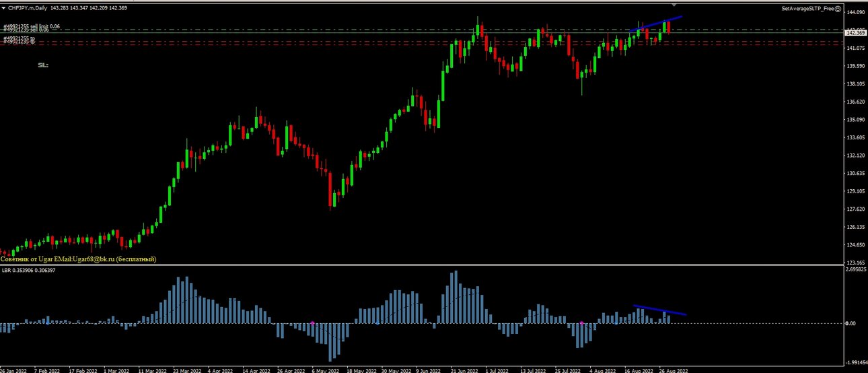Click the 0.00 indicator scale value
868x373 pixels.
tap(851, 323)
